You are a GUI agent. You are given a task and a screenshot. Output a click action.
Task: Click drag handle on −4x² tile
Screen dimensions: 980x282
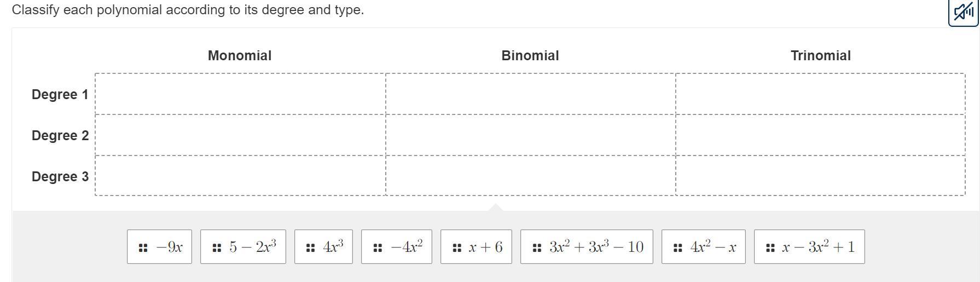378,248
